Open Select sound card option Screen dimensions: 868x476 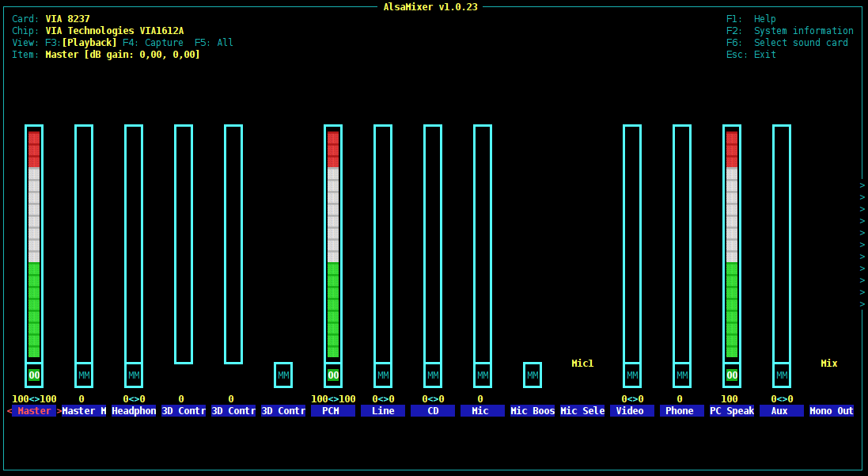coord(787,43)
